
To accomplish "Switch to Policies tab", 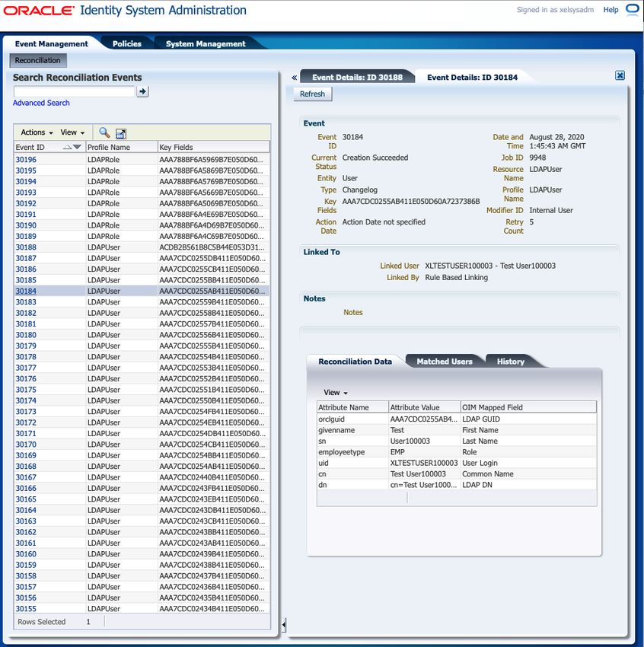I will pos(126,43).
